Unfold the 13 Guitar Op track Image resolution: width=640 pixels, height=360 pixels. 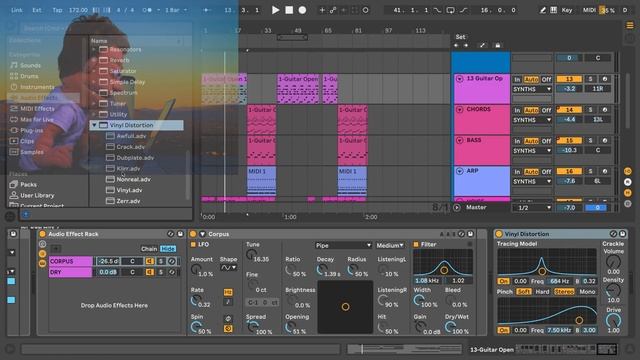pyautogui.click(x=460, y=79)
